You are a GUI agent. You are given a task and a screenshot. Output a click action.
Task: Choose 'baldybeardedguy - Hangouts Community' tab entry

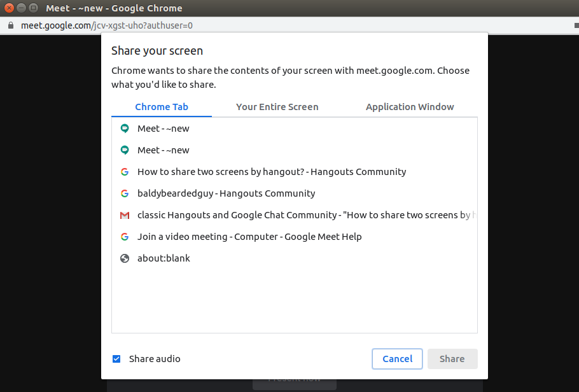pos(226,193)
